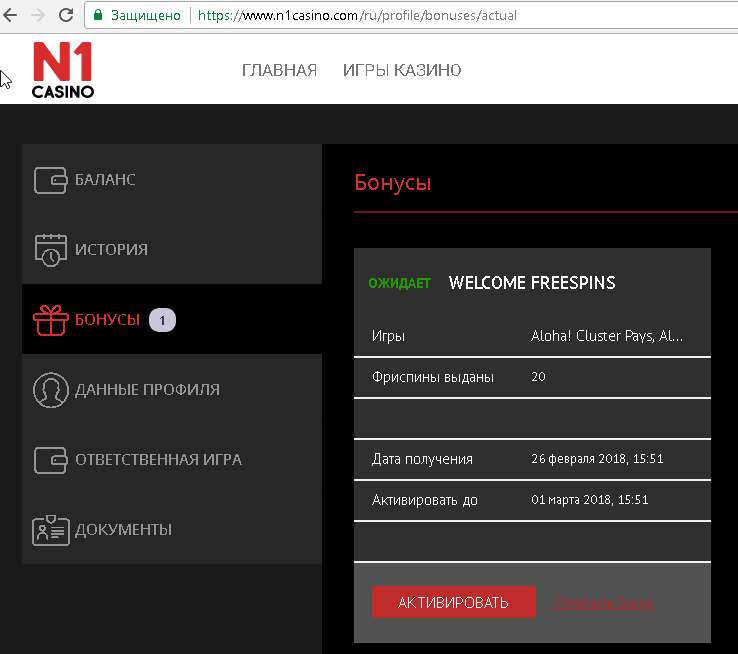Click the browser back arrow
This screenshot has width=738, height=654.
[x=10, y=15]
